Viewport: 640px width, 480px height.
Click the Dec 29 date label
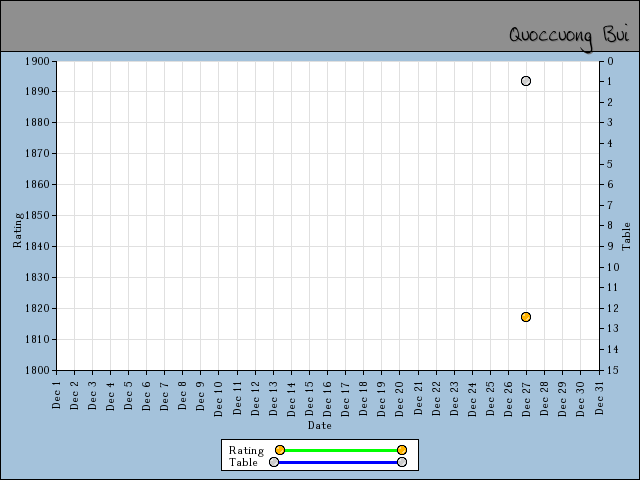click(562, 398)
